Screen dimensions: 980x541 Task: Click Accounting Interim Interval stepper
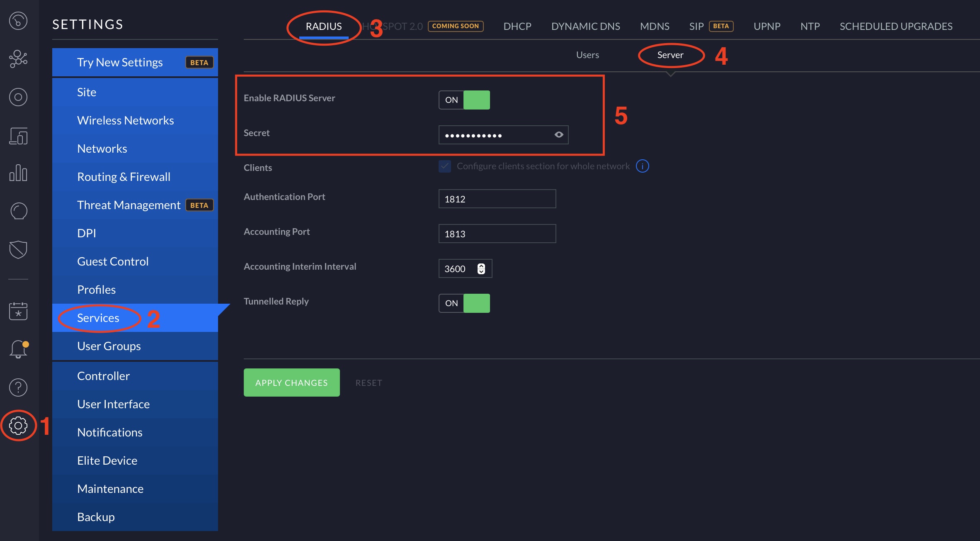pyautogui.click(x=481, y=268)
